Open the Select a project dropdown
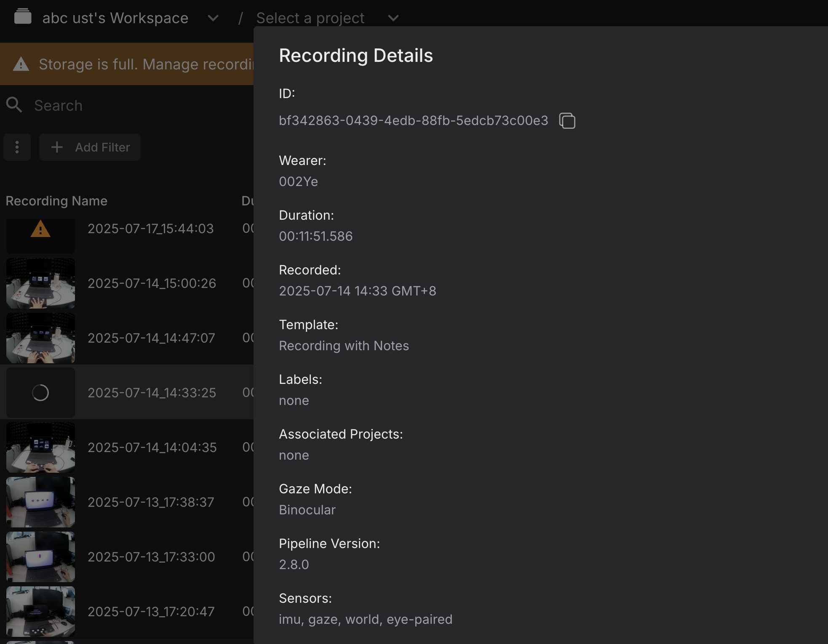This screenshot has height=644, width=828. click(393, 18)
